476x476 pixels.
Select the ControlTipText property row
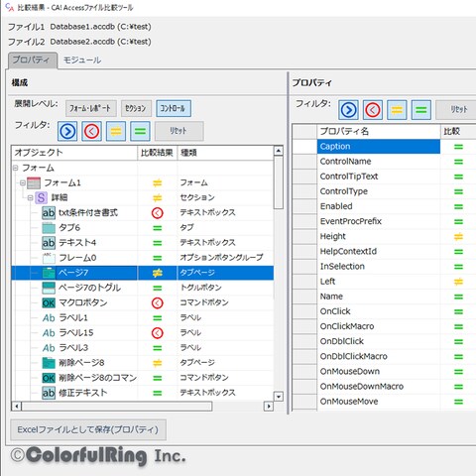point(379,177)
